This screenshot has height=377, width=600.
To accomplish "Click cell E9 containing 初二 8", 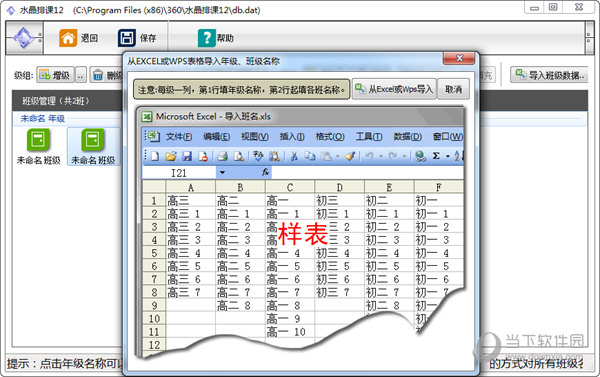I will click(389, 305).
